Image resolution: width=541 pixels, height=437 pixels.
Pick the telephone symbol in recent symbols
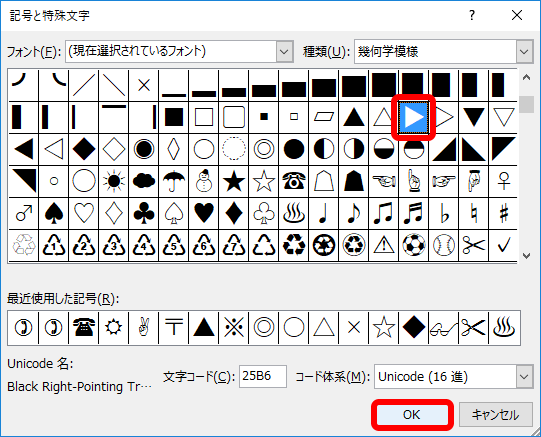pos(83,327)
